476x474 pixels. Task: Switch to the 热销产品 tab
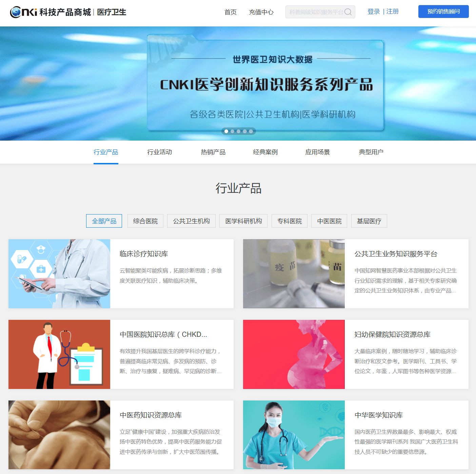tap(213, 152)
